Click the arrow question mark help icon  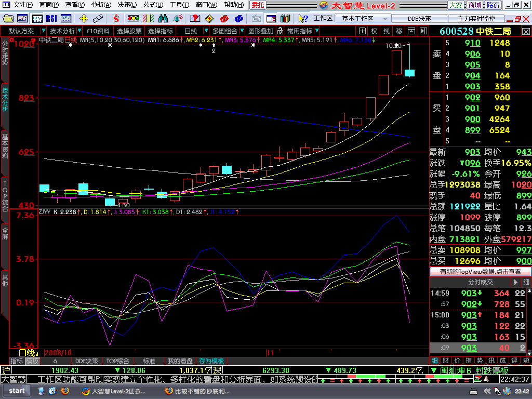(x=303, y=18)
